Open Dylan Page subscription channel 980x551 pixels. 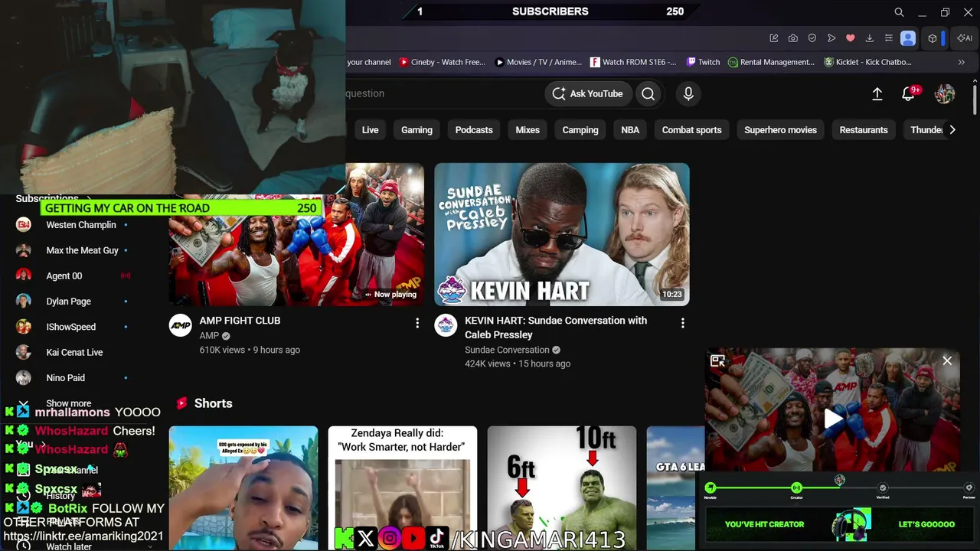point(68,302)
